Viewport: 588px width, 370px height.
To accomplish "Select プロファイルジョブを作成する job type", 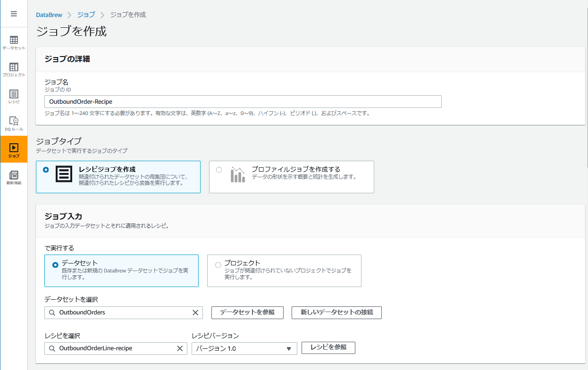I will pyautogui.click(x=218, y=171).
